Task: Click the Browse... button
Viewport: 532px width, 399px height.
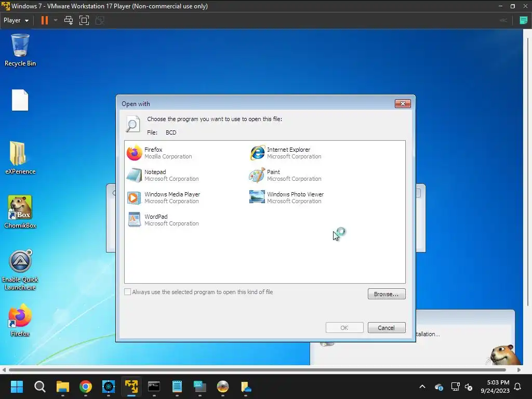Action: [387, 294]
